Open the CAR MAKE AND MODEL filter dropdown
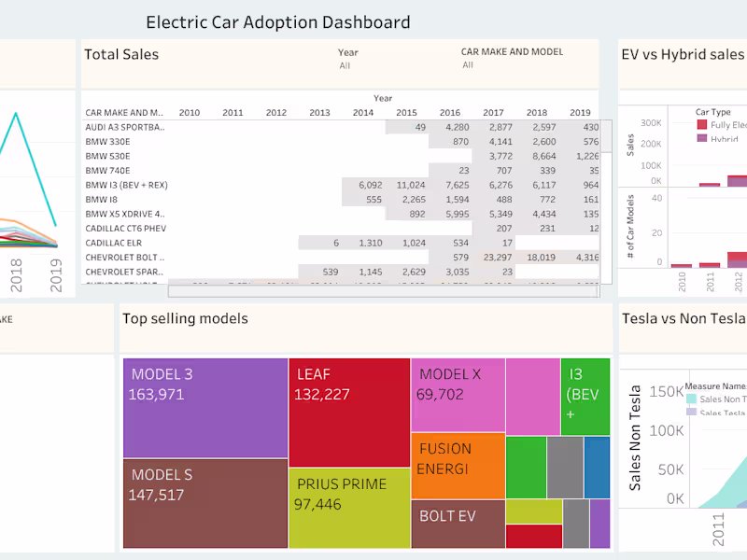 pos(468,64)
